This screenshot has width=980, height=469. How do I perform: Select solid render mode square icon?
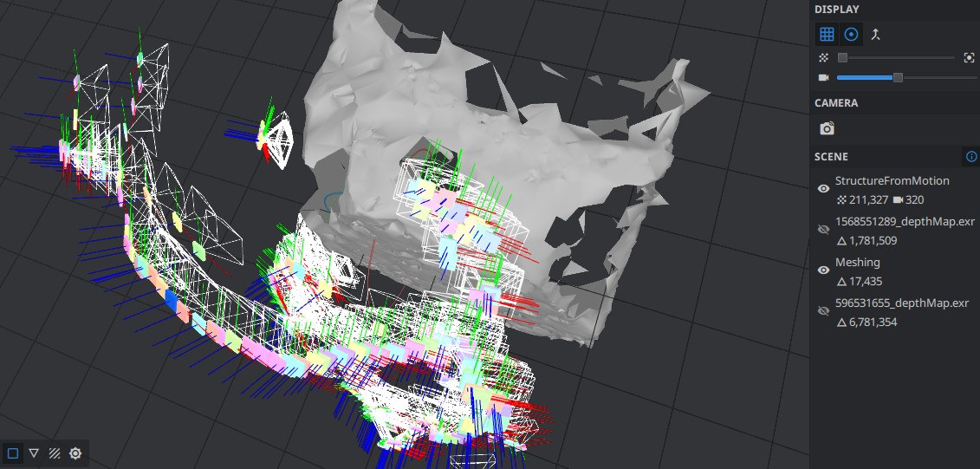[13, 453]
